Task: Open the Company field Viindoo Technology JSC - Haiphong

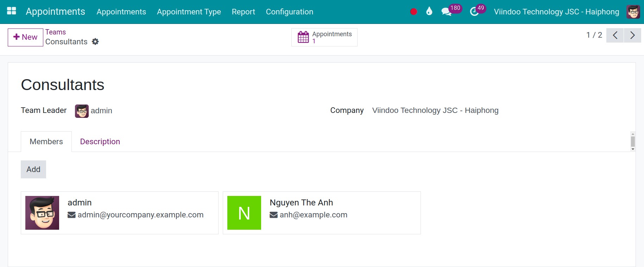Action: [x=435, y=110]
